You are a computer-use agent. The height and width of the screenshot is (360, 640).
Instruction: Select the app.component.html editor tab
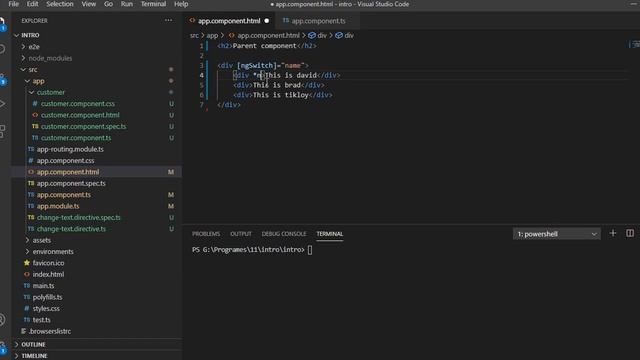click(x=229, y=21)
